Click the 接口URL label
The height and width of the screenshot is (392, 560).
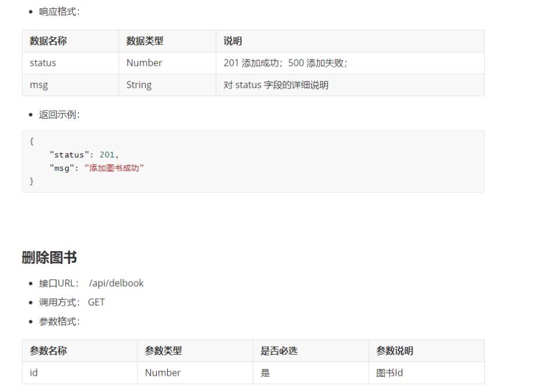[x=59, y=283]
